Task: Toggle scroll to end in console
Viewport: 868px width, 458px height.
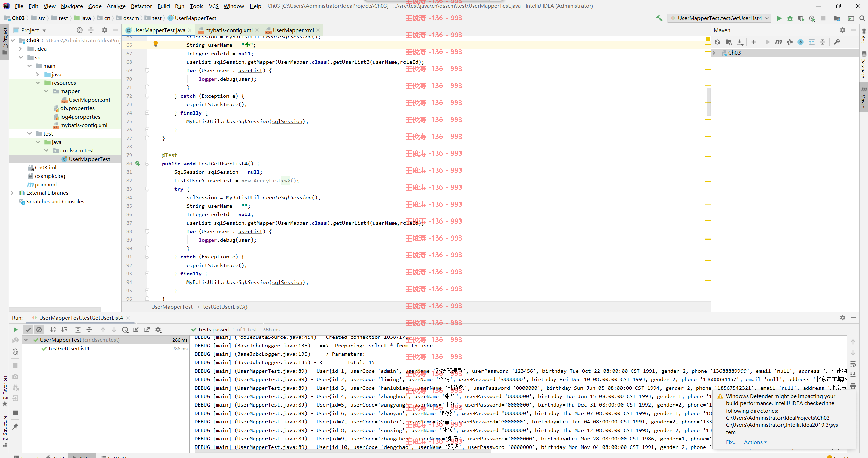Action: click(853, 375)
